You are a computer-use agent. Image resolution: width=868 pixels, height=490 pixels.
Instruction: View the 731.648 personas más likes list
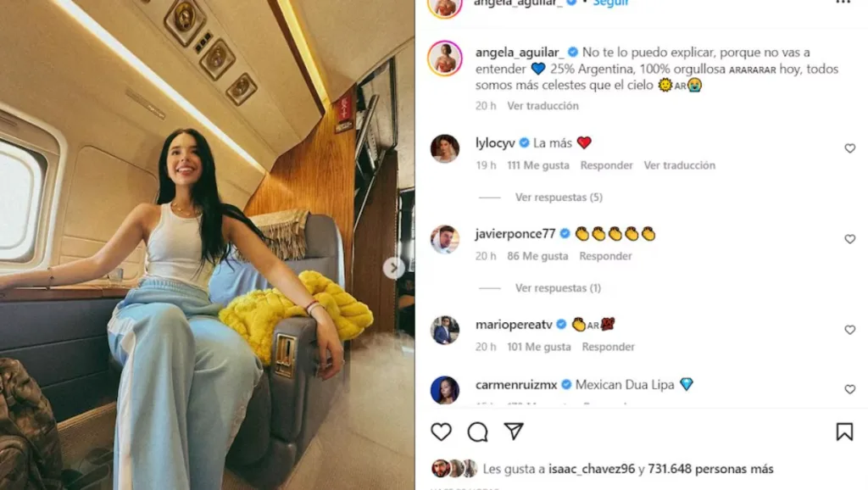click(x=710, y=469)
